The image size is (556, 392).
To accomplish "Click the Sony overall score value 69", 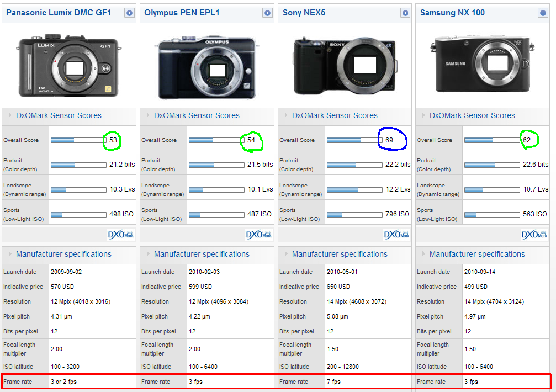I will pyautogui.click(x=389, y=140).
